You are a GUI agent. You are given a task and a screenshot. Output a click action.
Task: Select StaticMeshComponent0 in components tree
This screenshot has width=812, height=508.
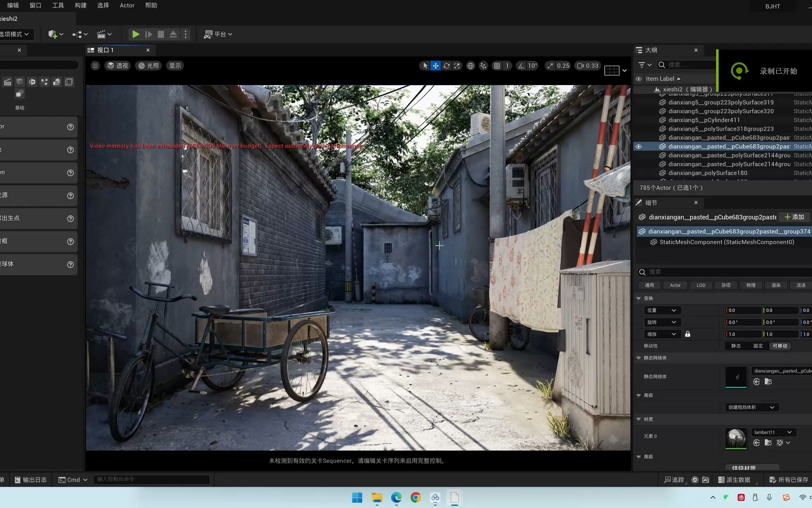[x=726, y=242]
